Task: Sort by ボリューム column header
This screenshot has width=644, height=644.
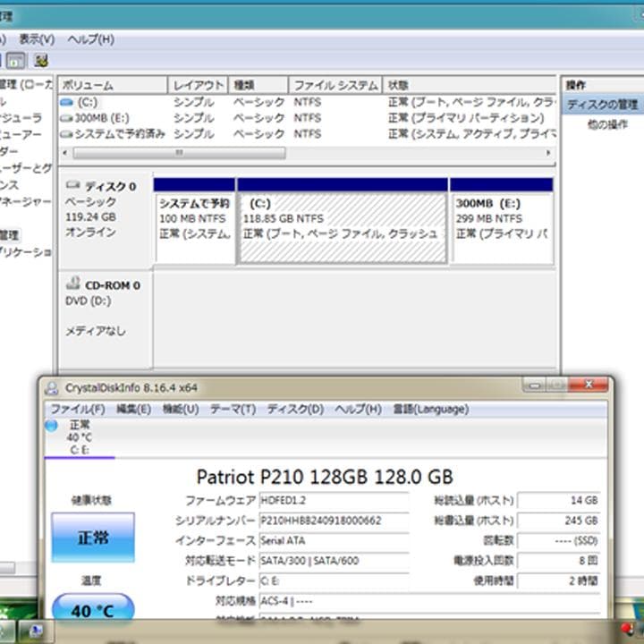Action: click(x=113, y=86)
